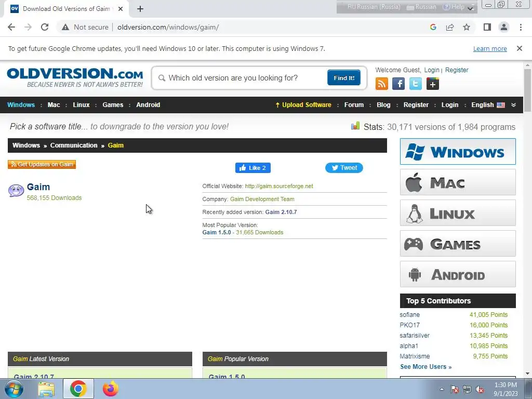532x399 pixels.
Task: Click the muted volume tray icon
Action: 480,389
